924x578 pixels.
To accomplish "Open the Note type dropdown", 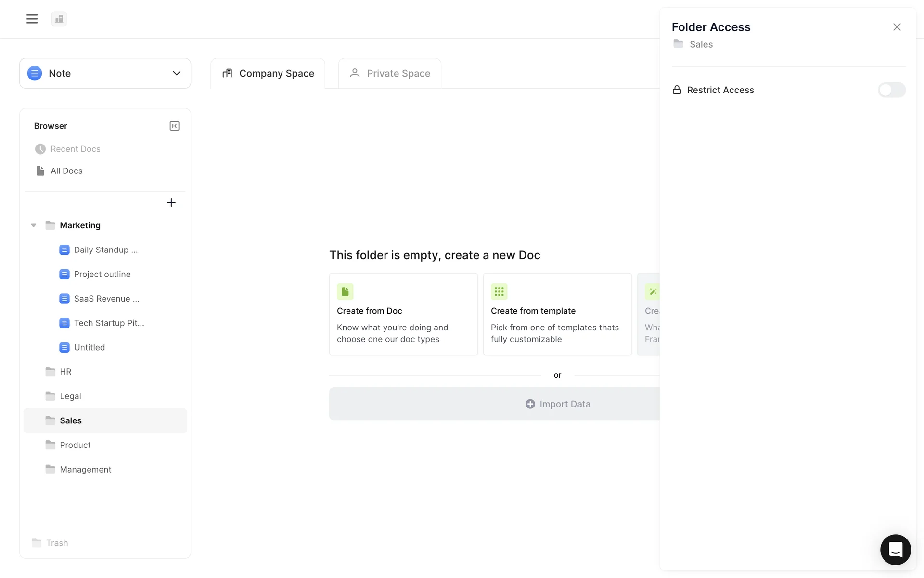I will [x=105, y=73].
